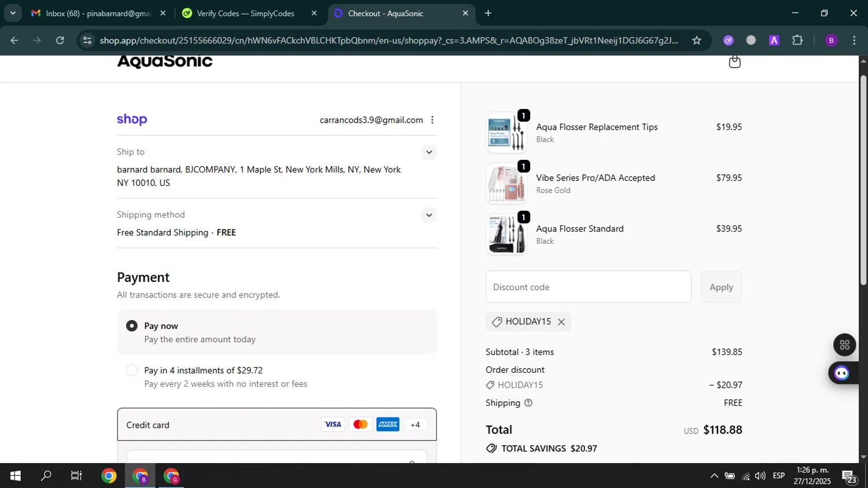Open the Windows Start menu
The height and width of the screenshot is (488, 868).
pyautogui.click(x=15, y=476)
